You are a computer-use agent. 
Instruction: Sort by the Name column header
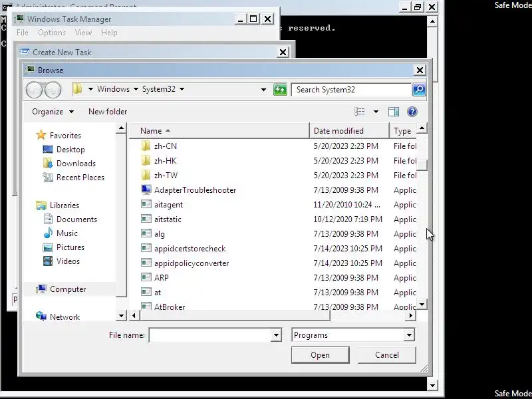219,131
